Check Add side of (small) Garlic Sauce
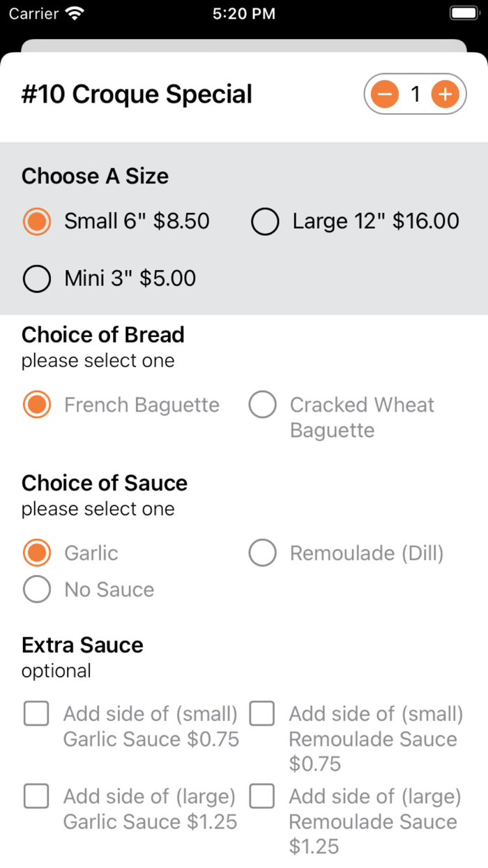 [36, 713]
